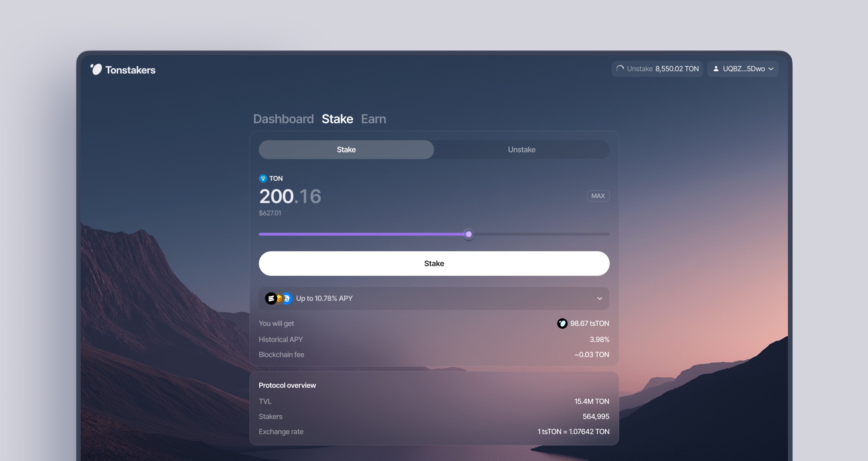Click the MAX amount button
This screenshot has width=868, height=461.
pos(598,196)
